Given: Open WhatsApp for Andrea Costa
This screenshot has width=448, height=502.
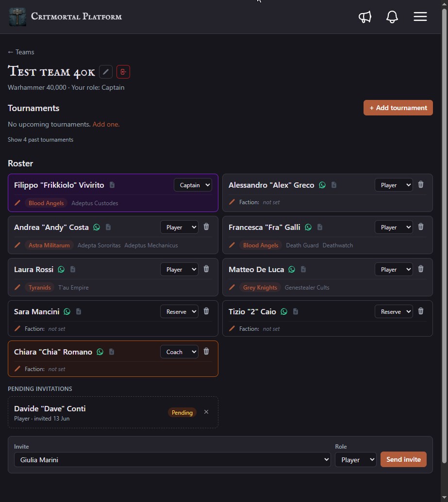Looking at the screenshot, I should pos(97,227).
